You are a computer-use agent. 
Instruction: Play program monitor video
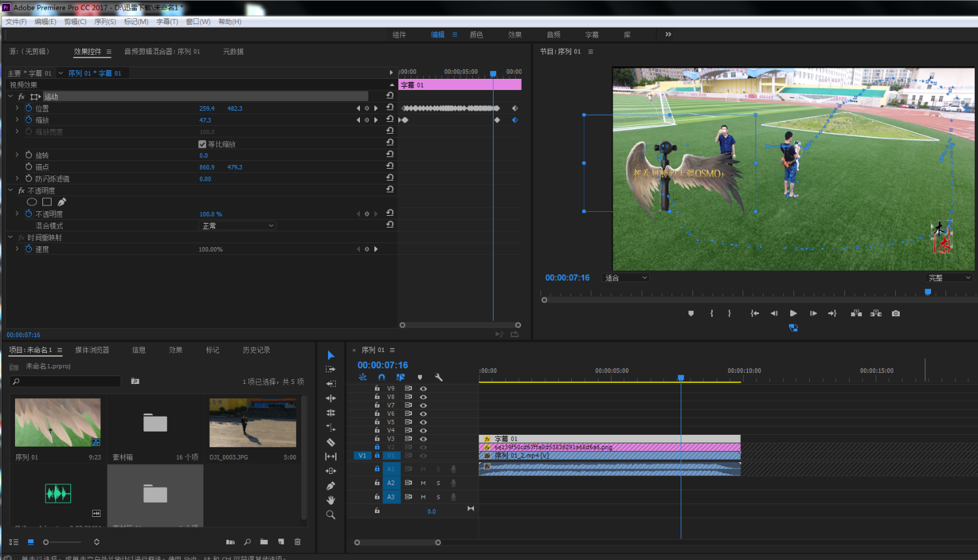793,314
